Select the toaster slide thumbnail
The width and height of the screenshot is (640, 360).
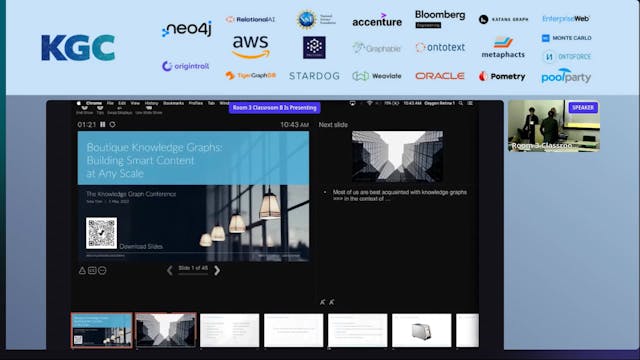422,330
